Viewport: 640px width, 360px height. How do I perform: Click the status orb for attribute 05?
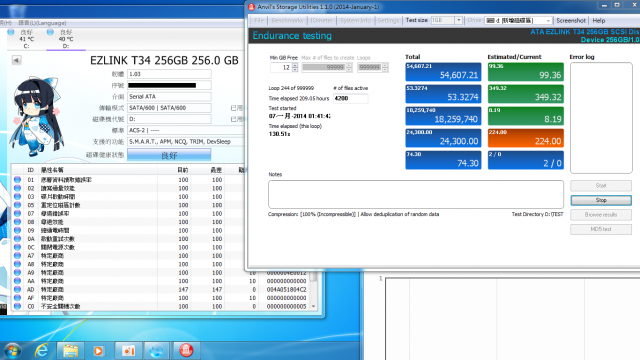[17, 205]
